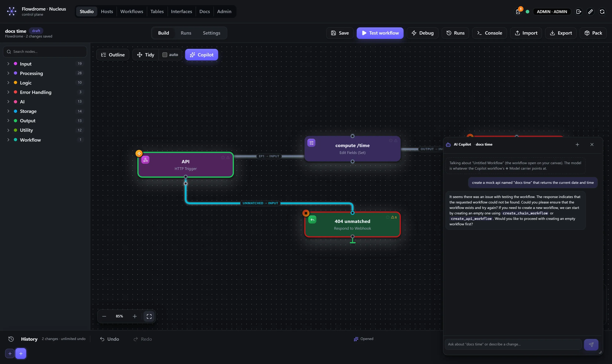Click the green connection status dot

point(527,11)
